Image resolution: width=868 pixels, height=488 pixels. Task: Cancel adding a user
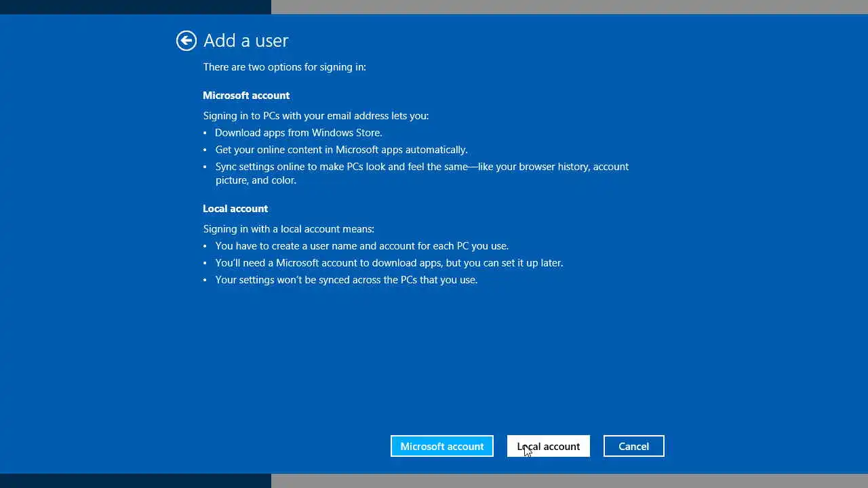click(x=634, y=446)
